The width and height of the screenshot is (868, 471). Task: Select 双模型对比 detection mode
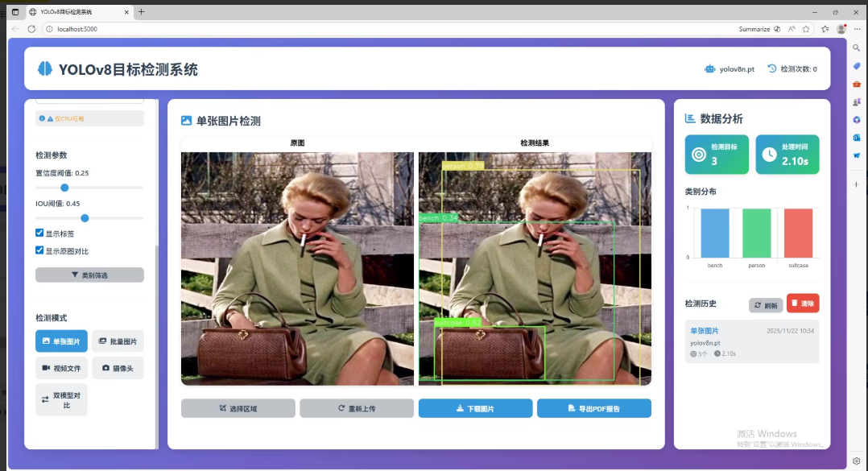61,399
